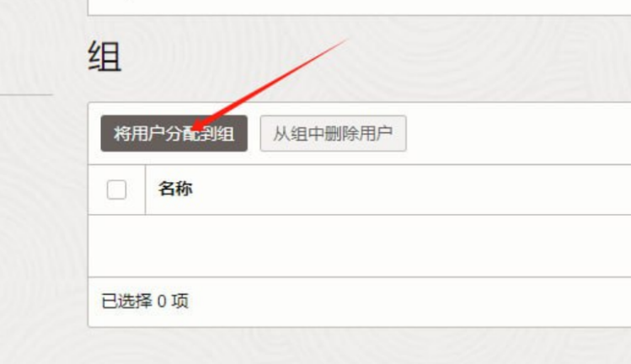631x364 pixels.
Task: Tick the select-all checkbox beside 名称
Action: coord(117,190)
